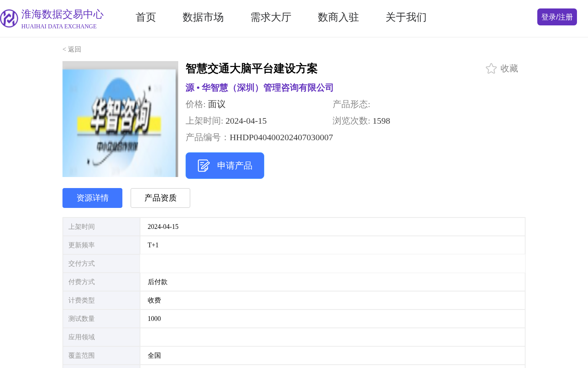Image resolution: width=588 pixels, height=368 pixels.
Task: Open the 首页 menu item
Action: [x=146, y=17]
